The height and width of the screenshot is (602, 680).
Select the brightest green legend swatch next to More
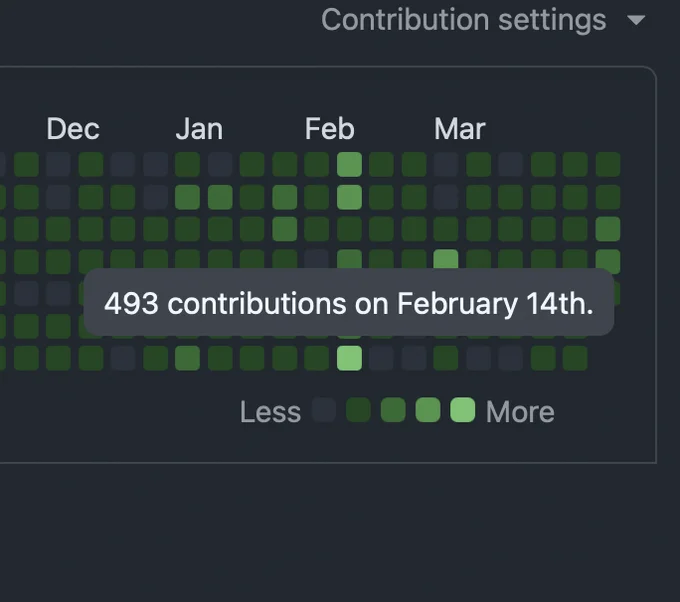coord(463,410)
